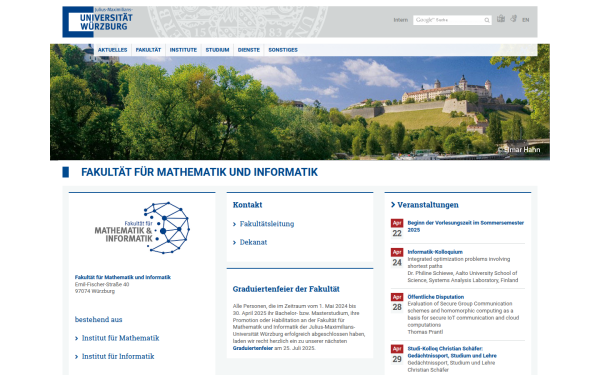Open the FAKULTÄT menu
Viewport: 600px width, 375px height.
tap(148, 50)
